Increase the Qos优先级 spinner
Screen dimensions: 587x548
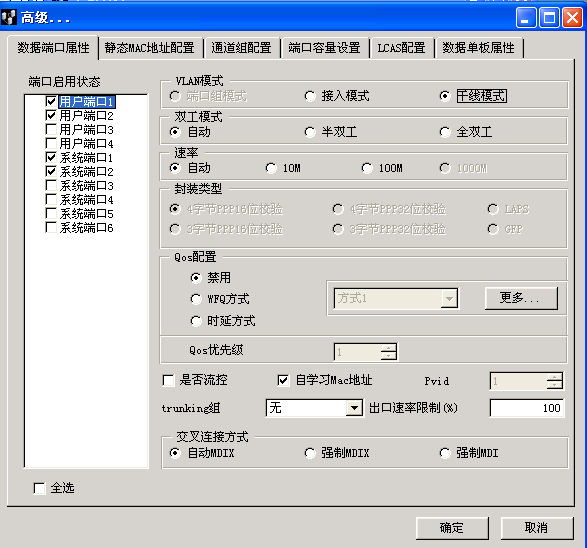point(389,348)
